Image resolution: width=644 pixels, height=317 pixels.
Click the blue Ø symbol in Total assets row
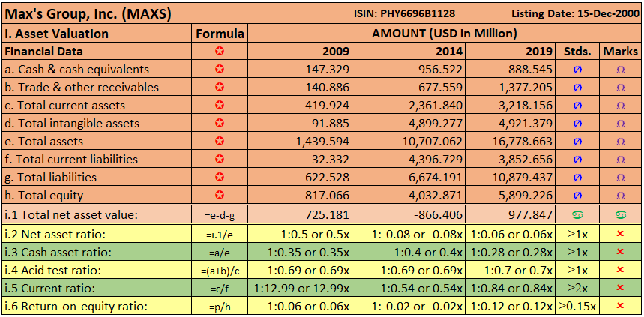577,141
